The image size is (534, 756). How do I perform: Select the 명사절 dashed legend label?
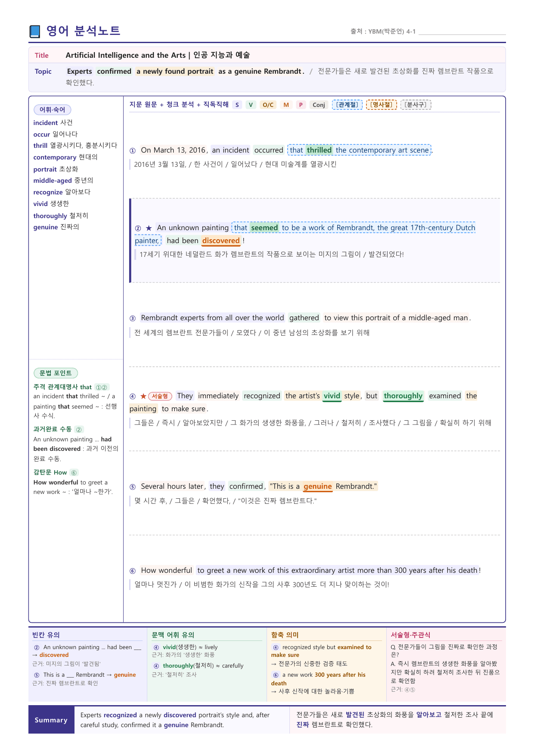(x=382, y=105)
